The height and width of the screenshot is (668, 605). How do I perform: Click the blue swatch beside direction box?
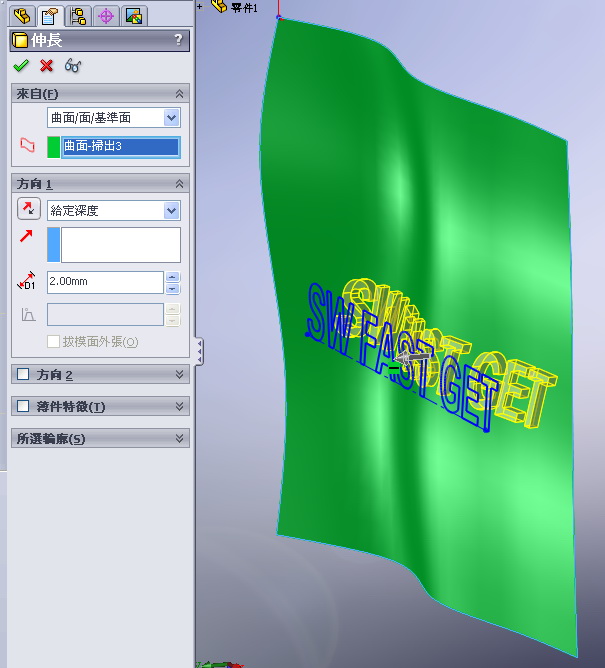point(53,245)
